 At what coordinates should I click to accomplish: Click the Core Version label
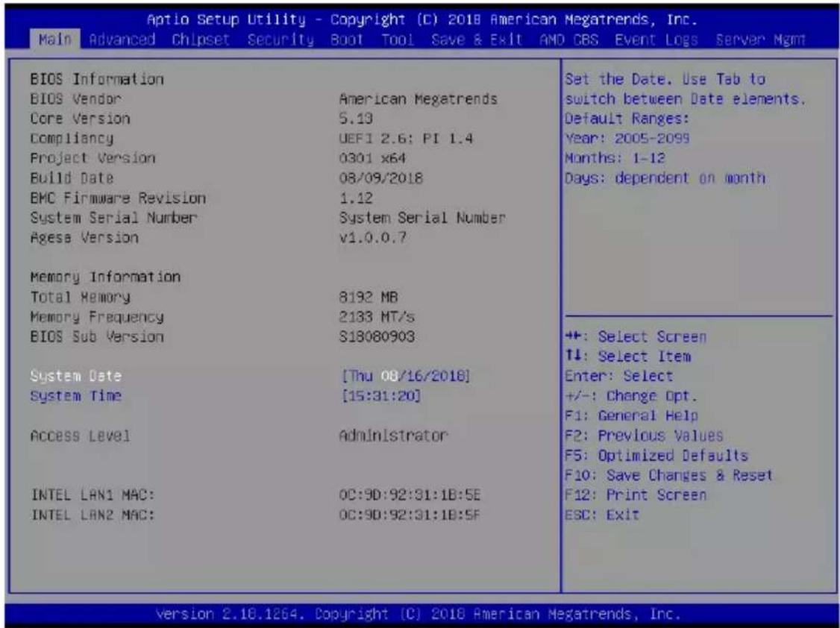tap(80, 119)
